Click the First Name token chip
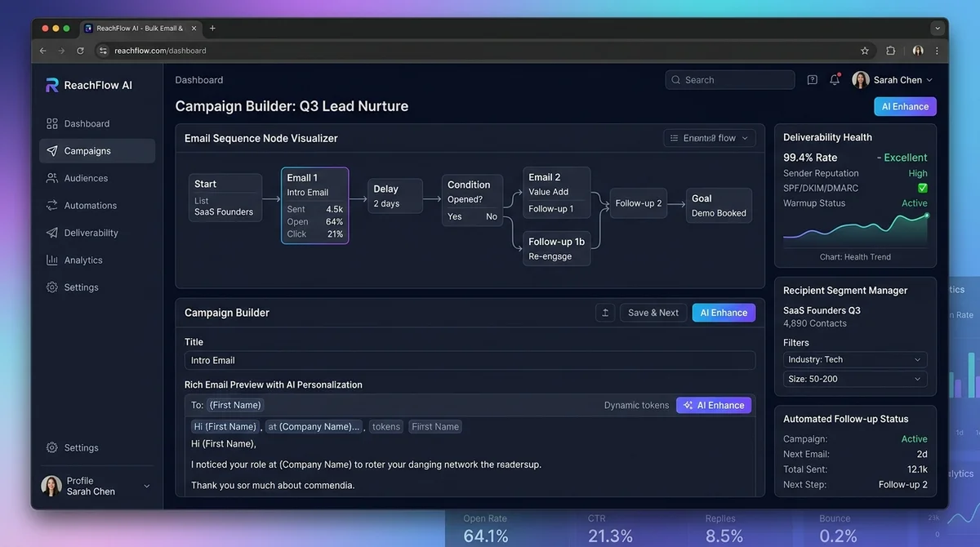 [x=435, y=427]
